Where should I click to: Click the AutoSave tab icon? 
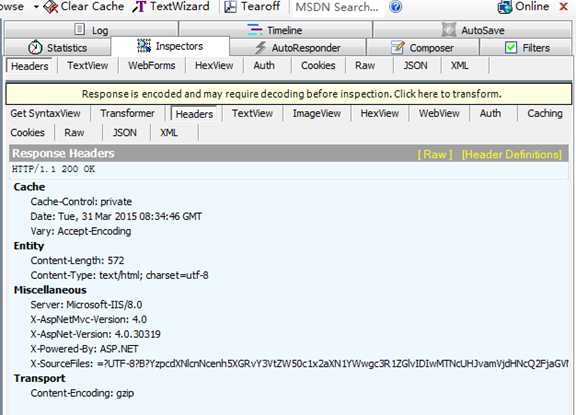click(x=449, y=29)
